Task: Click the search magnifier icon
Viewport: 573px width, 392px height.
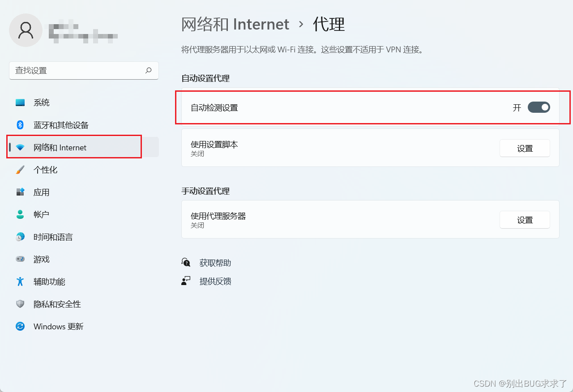Action: coord(149,70)
